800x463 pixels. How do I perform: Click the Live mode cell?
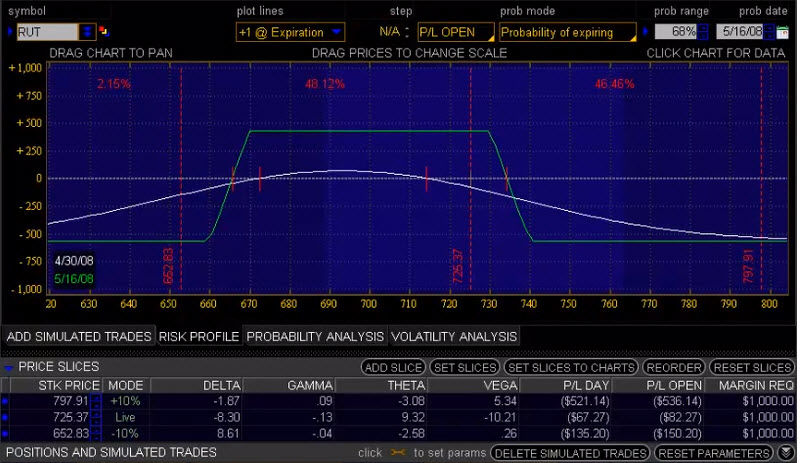[125, 418]
